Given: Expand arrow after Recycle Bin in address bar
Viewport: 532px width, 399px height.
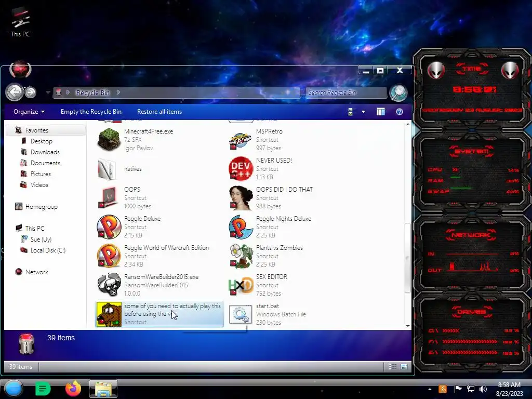Looking at the screenshot, I should 118,92.
